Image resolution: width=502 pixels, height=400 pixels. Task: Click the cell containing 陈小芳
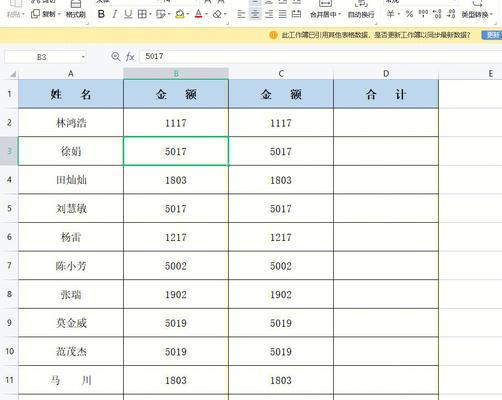[71, 266]
